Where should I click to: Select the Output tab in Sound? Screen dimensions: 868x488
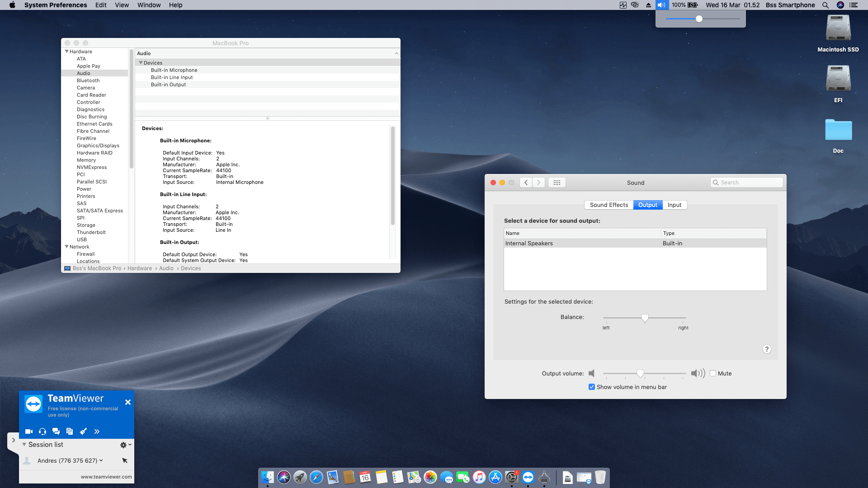point(647,205)
